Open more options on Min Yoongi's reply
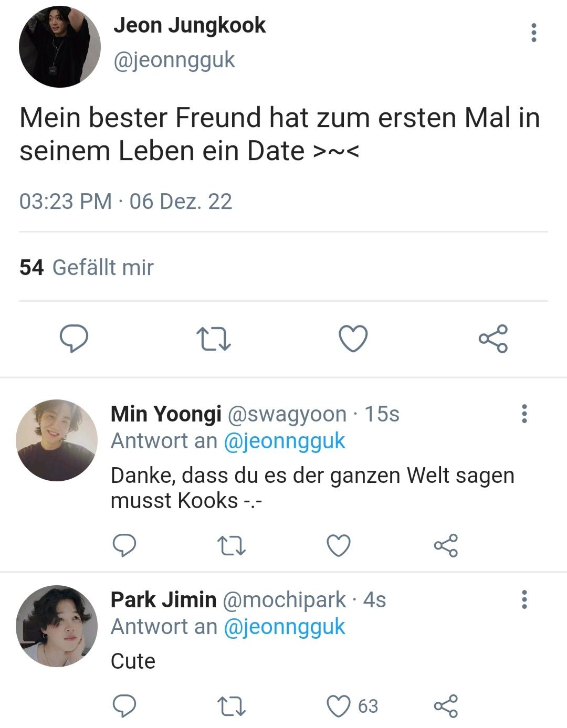 pos(524,414)
